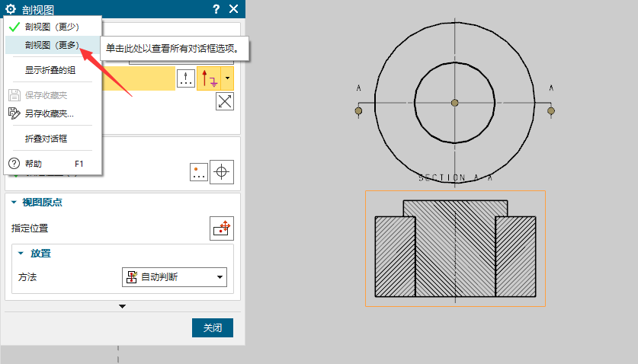The width and height of the screenshot is (638, 364).
Task: Select the checked 剖视图 (更少) option
Action: pos(51,27)
